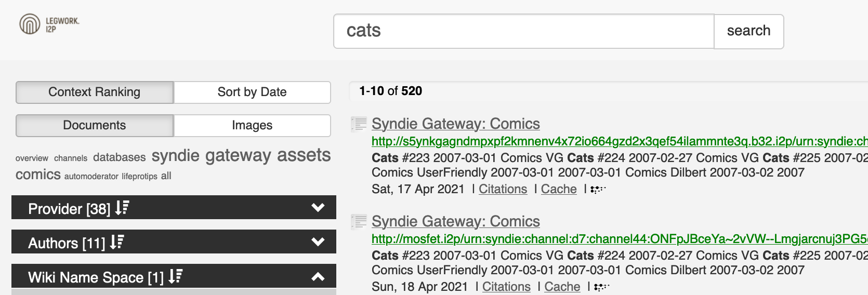This screenshot has width=868, height=295.
Task: Click the document icon beside the first Syndie Gateway result
Action: click(x=359, y=124)
